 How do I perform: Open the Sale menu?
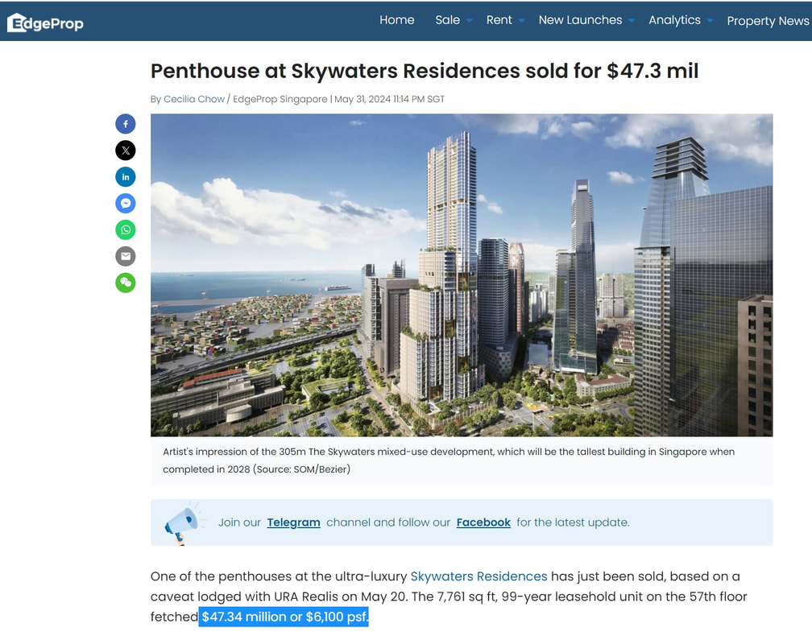tap(447, 20)
